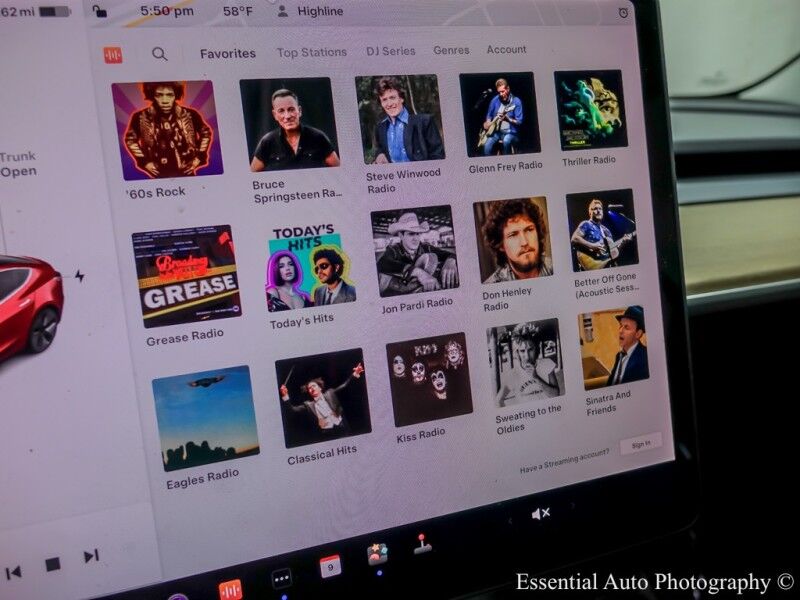Open the search magnifier icon

(159, 54)
